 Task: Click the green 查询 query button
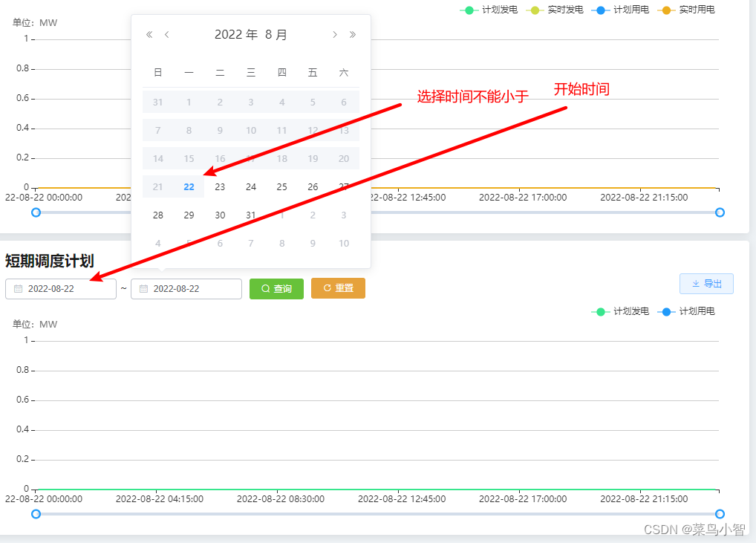276,288
